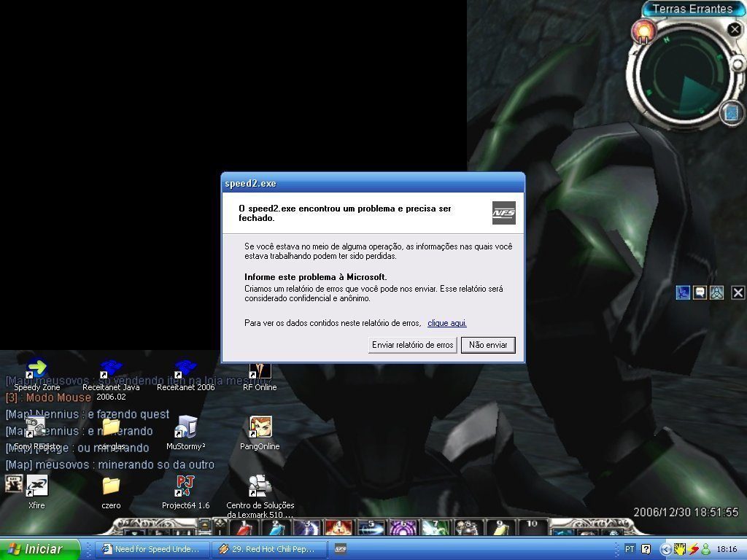747x560 pixels.
Task: Select the PangOnline desktop icon
Action: 260,433
